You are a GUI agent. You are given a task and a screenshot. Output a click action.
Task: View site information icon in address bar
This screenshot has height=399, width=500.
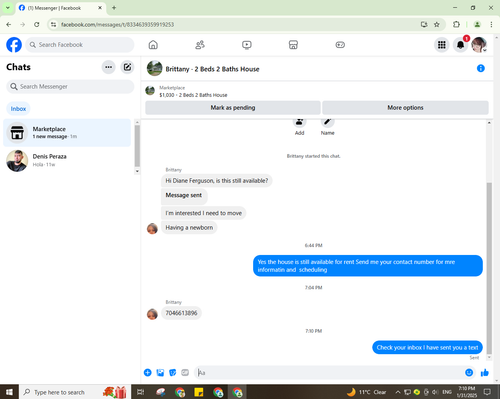(x=53, y=24)
